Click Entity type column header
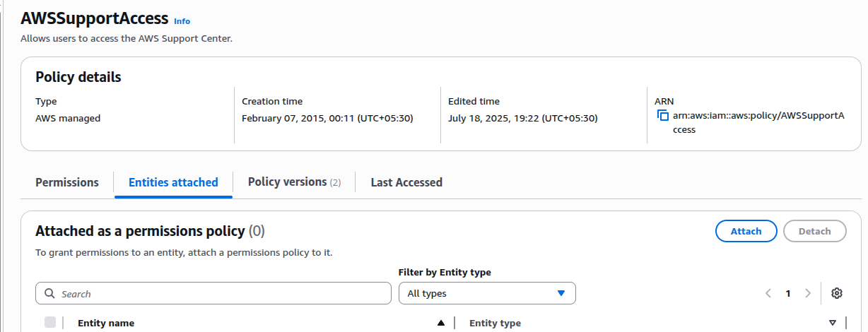868x332 pixels. pyautogui.click(x=495, y=323)
